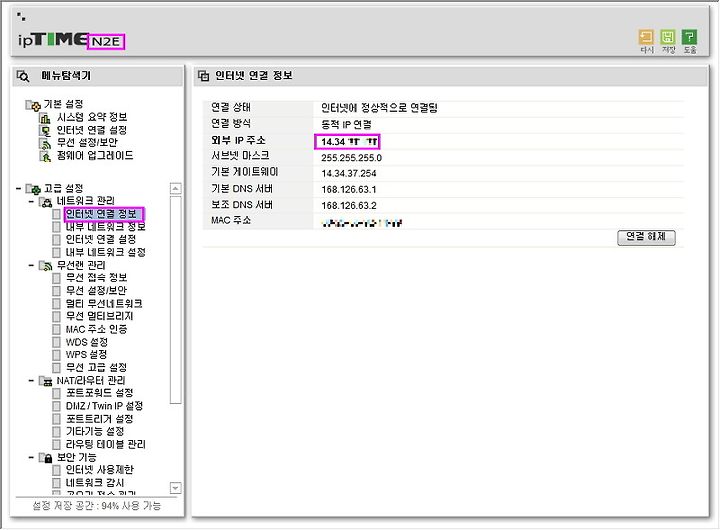Click the 고급 설정 folder icon
This screenshot has height=530, width=720.
click(x=33, y=189)
